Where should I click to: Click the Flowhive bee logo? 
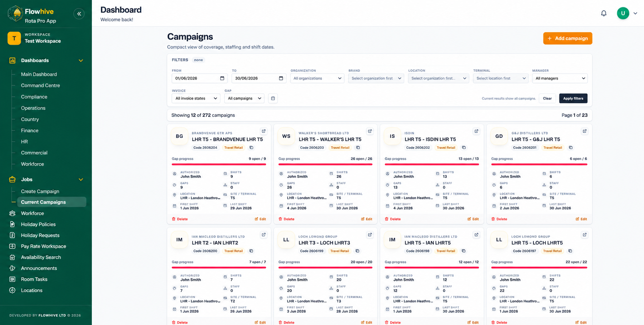[x=15, y=14]
